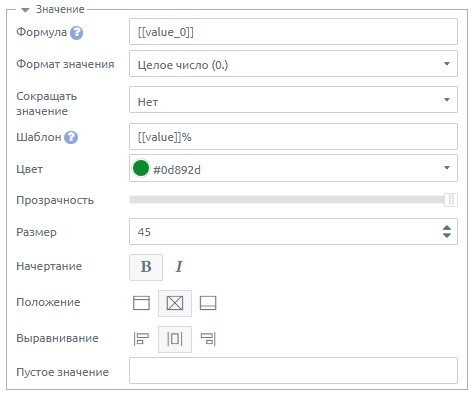Screen dimensions: 473x395
Task: Click the Выравнивание label
Action: 57,338
